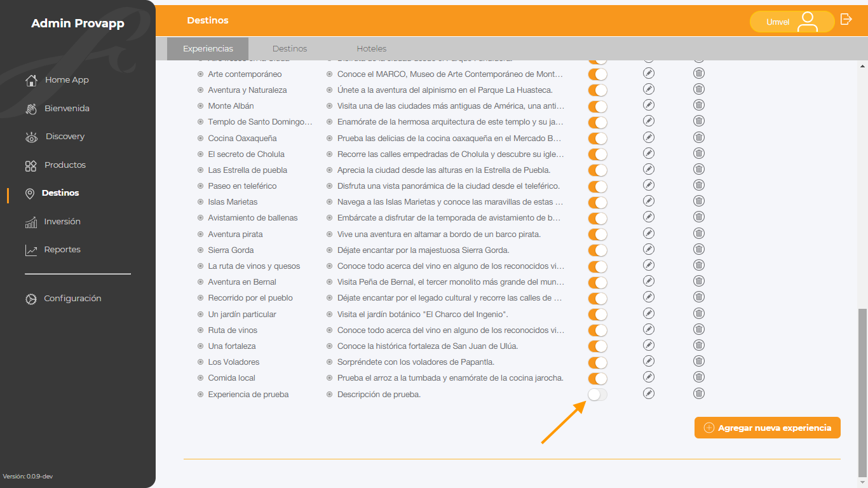Edit the Monte Albán experience pencil icon
Viewport: 868px width, 488px height.
pos(648,105)
